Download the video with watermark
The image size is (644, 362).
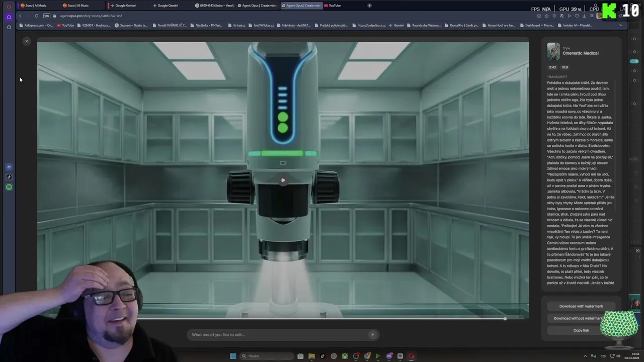[x=581, y=306]
